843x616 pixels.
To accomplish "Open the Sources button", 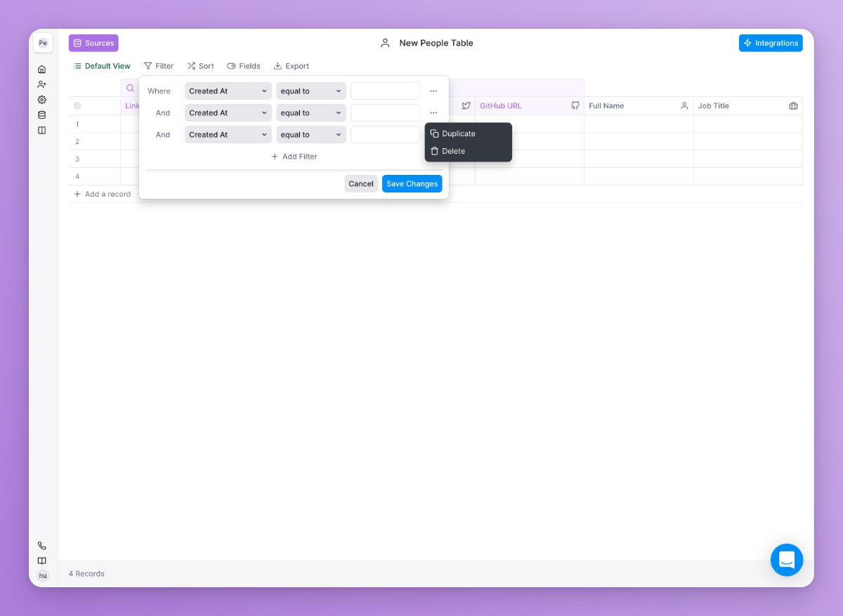I will pyautogui.click(x=93, y=43).
